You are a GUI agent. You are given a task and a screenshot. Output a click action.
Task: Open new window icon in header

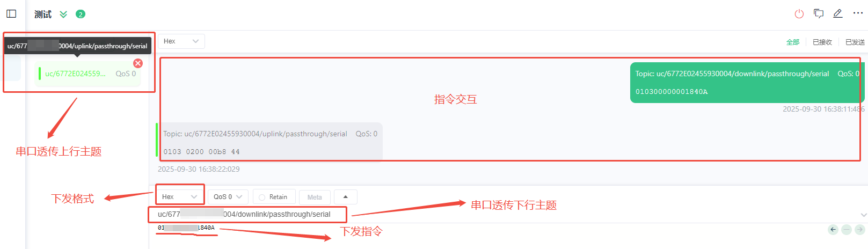pos(819,14)
